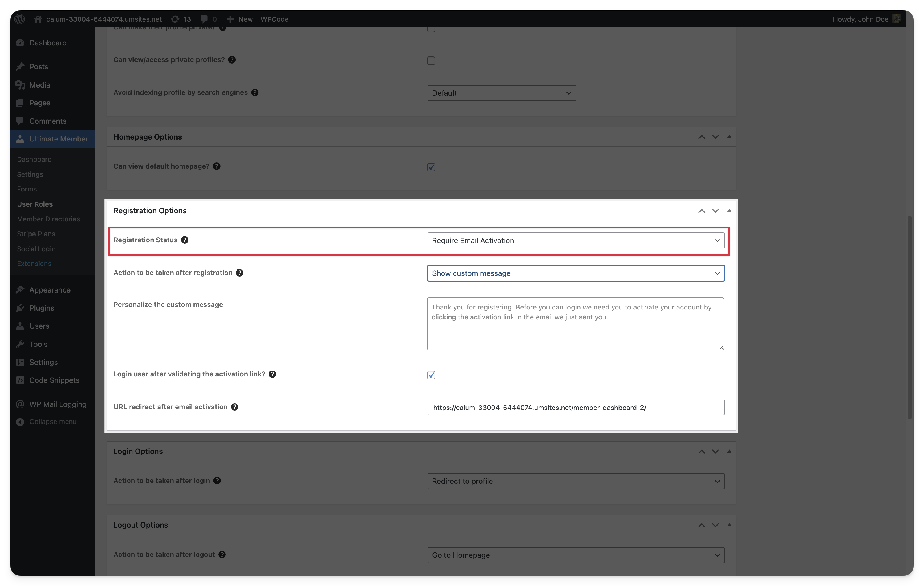Screen dimensions: 924x586
Task: Show help for URL redirect after email activation
Action: point(234,407)
